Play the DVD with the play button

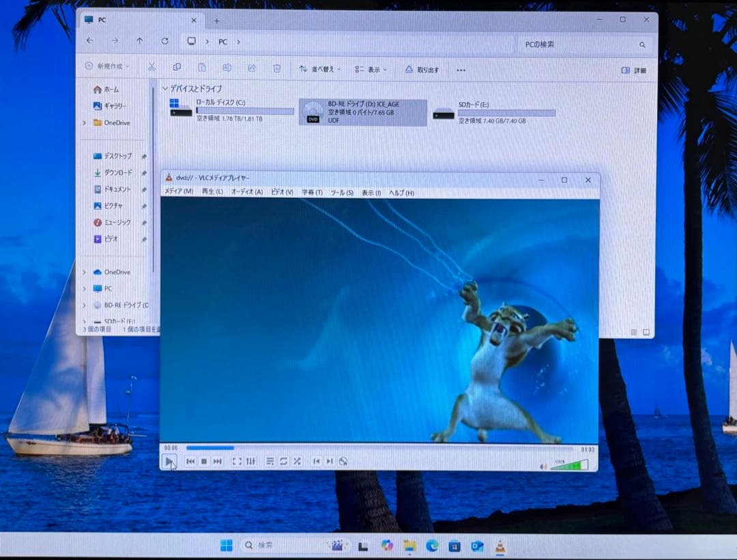point(170,461)
